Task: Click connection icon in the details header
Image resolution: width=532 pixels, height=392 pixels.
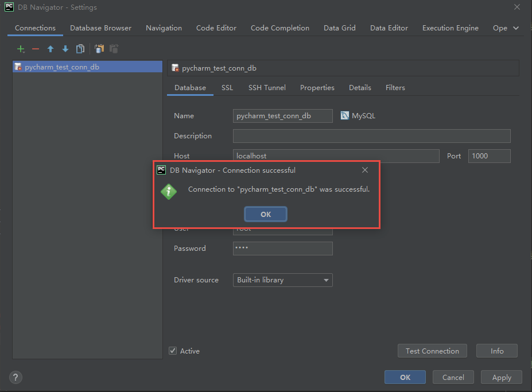Action: coord(175,68)
